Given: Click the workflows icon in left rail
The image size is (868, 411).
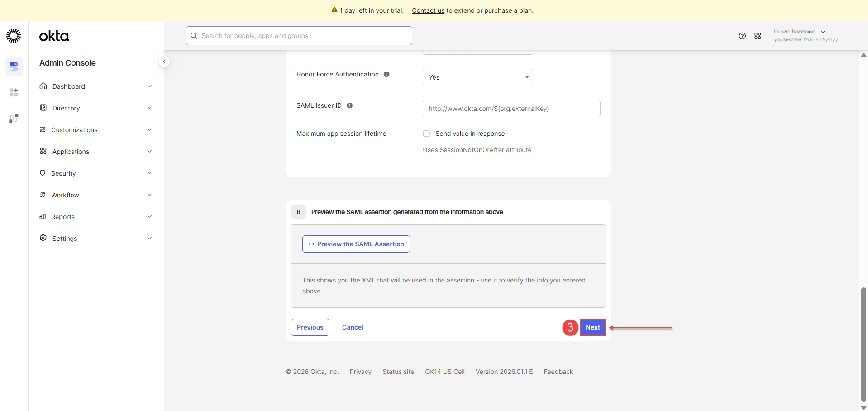Looking at the screenshot, I should click(x=14, y=118).
